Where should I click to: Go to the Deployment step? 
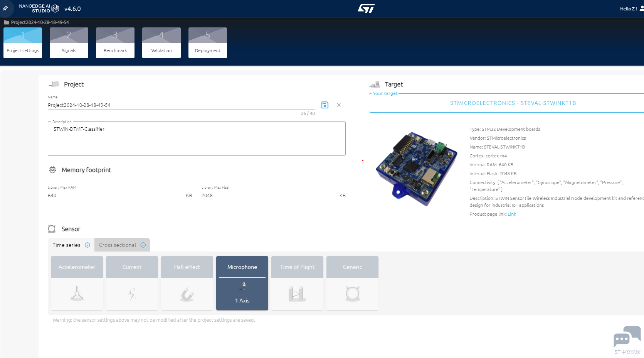point(208,43)
